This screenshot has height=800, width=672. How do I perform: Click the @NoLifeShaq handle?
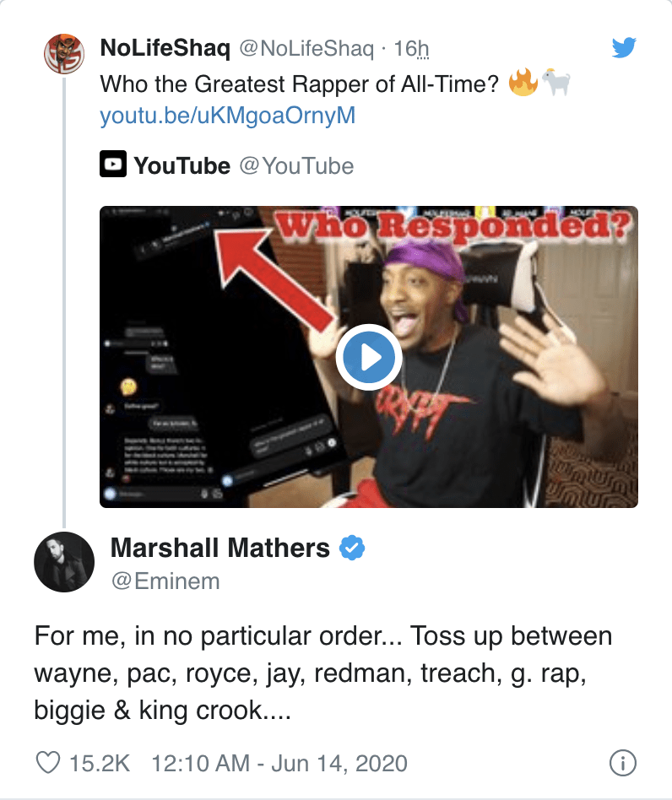(306, 49)
